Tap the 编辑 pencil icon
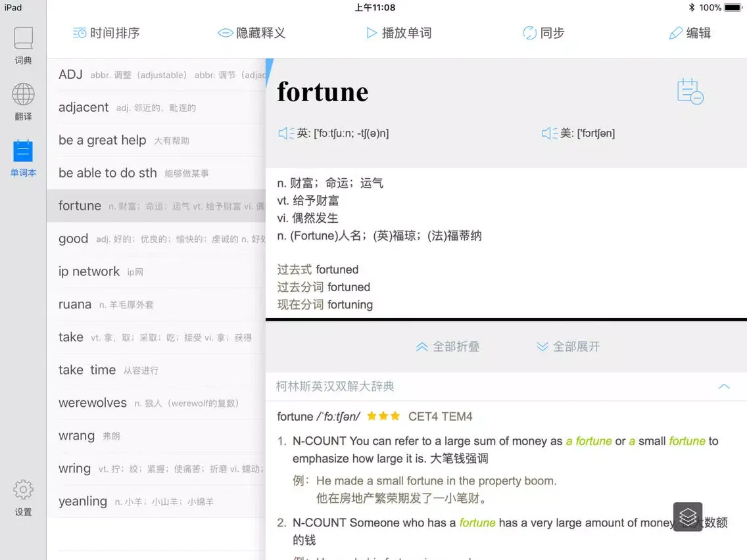 pyautogui.click(x=675, y=33)
